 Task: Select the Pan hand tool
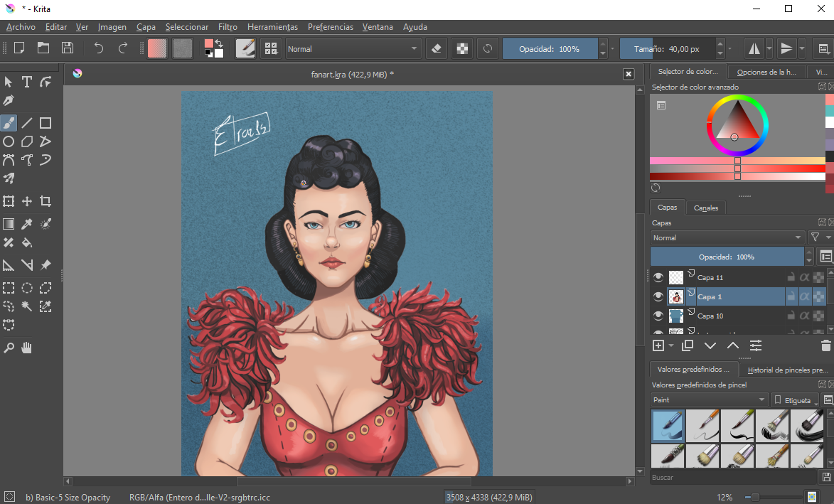coord(26,348)
